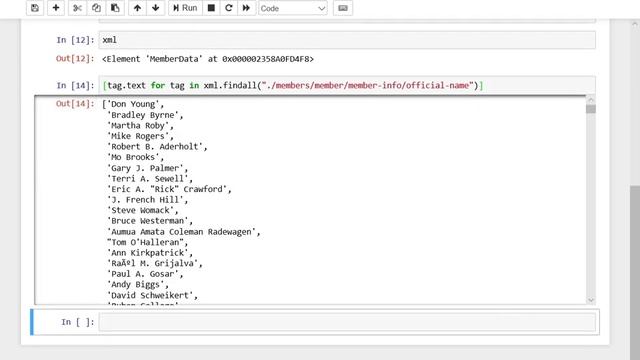Copy selected cells icon
This screenshot has width=640, height=360.
click(96, 8)
